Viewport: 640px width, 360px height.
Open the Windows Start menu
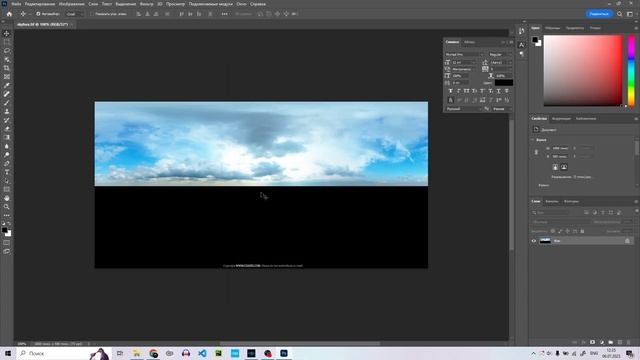(7, 353)
